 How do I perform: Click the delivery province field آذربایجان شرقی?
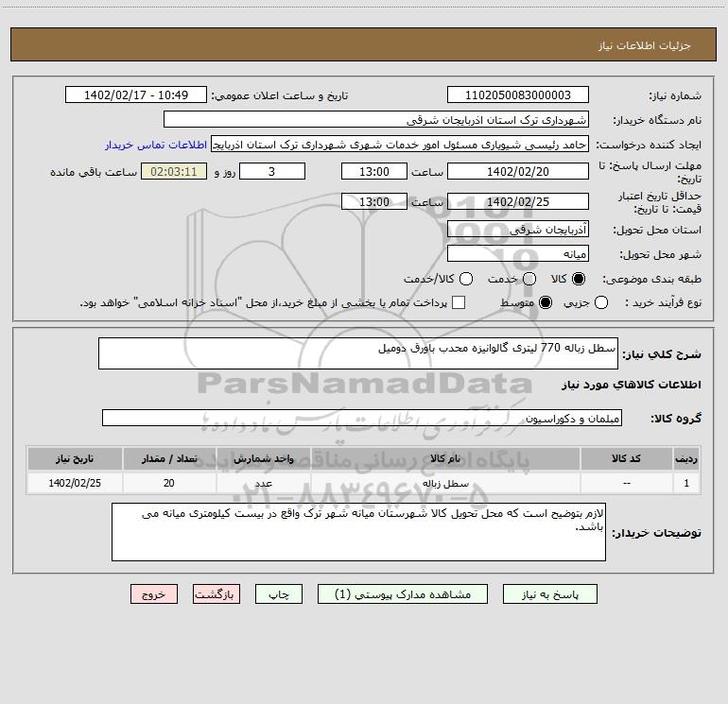pyautogui.click(x=518, y=230)
